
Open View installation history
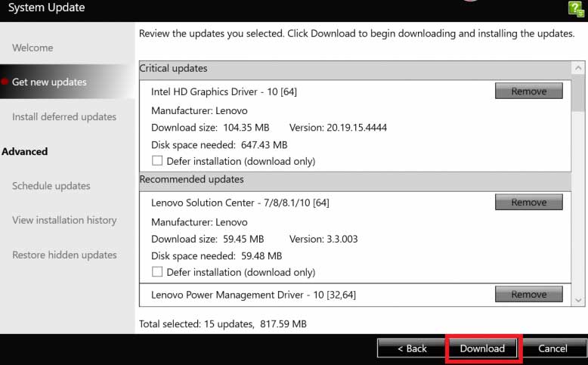coord(64,220)
